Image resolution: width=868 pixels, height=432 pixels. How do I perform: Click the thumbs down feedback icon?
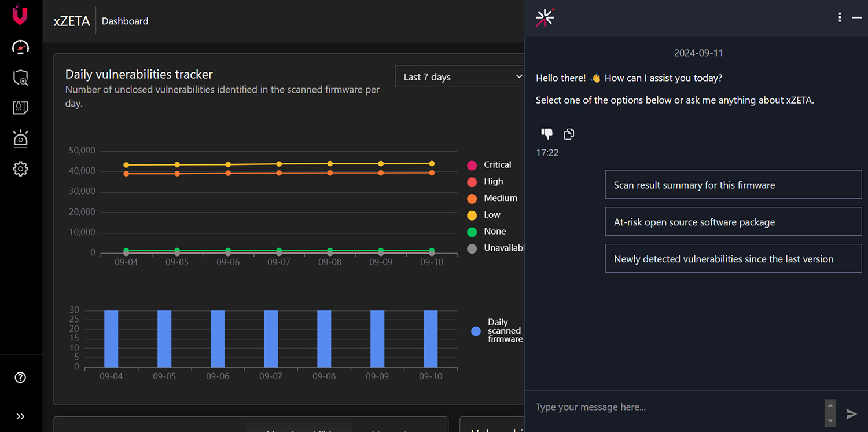coord(547,134)
